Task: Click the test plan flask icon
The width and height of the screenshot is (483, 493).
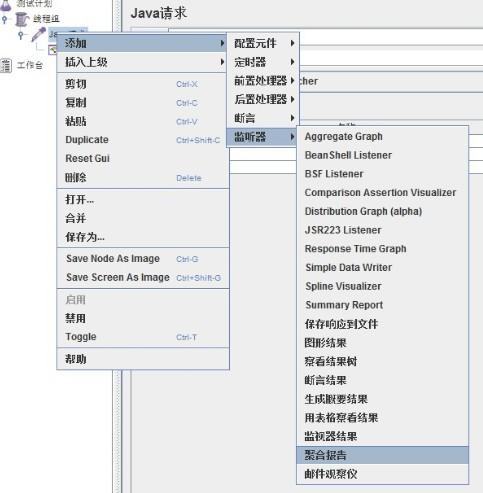Action: click(x=6, y=4)
